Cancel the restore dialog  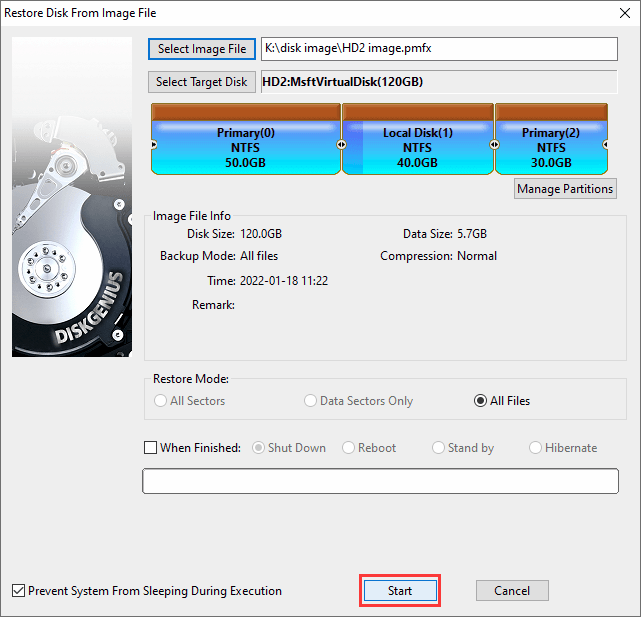(x=511, y=591)
